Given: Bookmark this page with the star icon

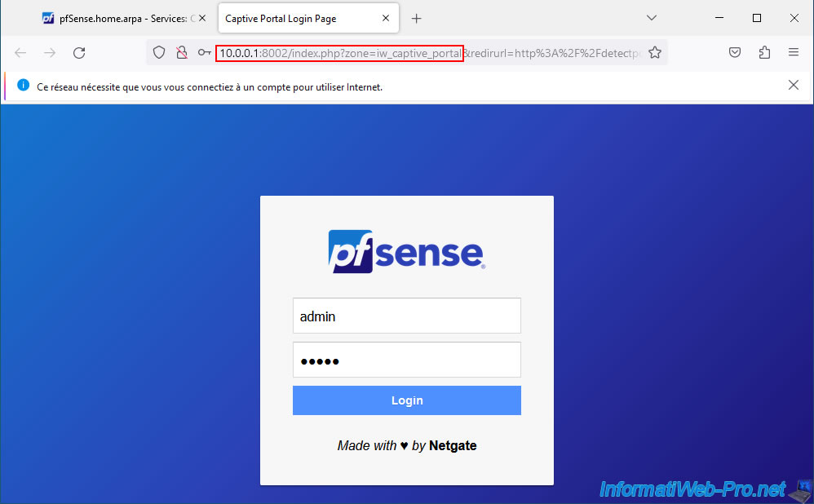Looking at the screenshot, I should [655, 52].
